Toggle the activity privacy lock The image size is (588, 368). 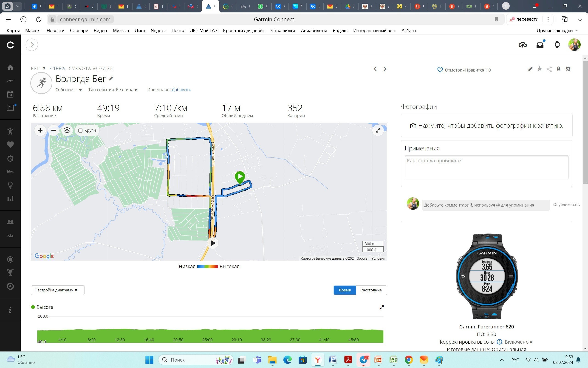point(559,69)
